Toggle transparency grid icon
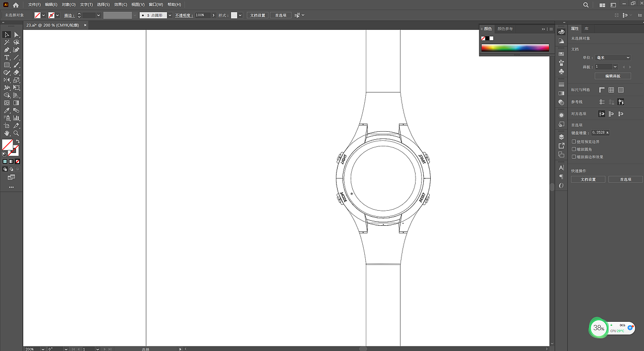The height and width of the screenshot is (351, 644). (x=621, y=90)
